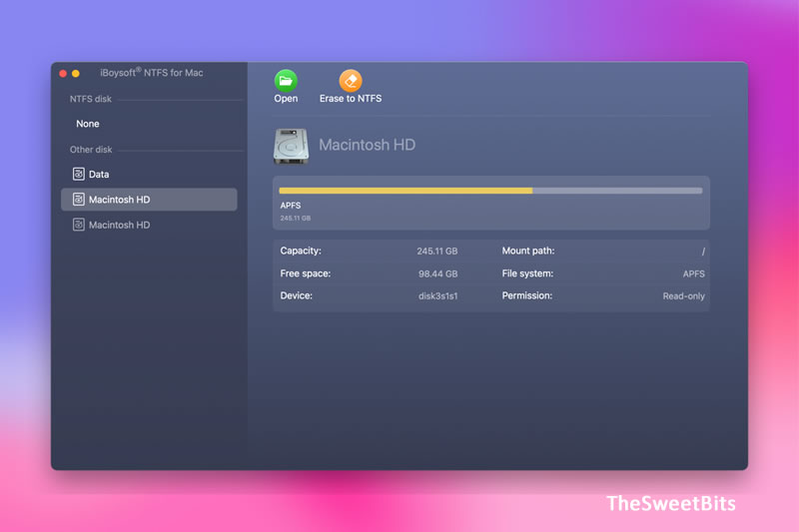This screenshot has width=799, height=532.
Task: Click None under NTFS disk
Action: 88,124
